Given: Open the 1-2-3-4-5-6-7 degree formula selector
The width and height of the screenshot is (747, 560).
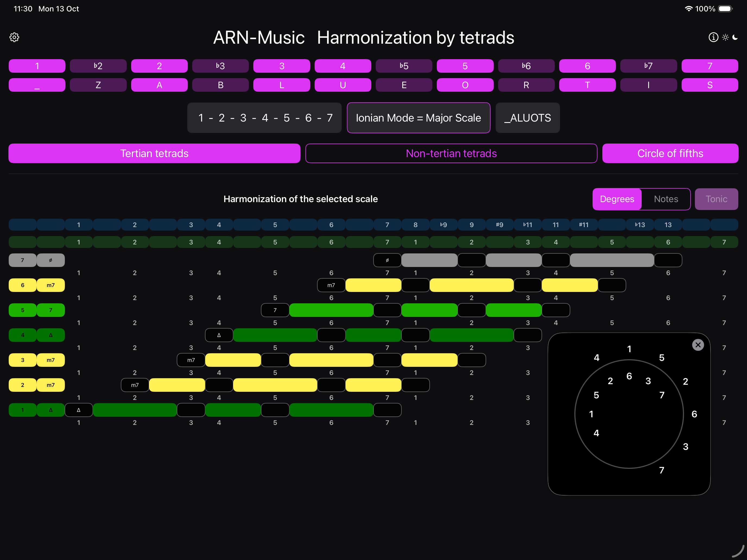Looking at the screenshot, I should click(264, 118).
